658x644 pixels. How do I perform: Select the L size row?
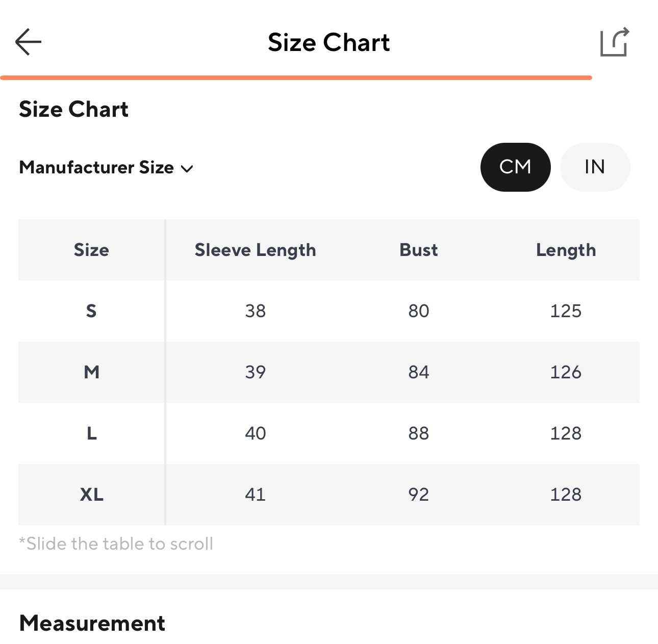tap(91, 433)
